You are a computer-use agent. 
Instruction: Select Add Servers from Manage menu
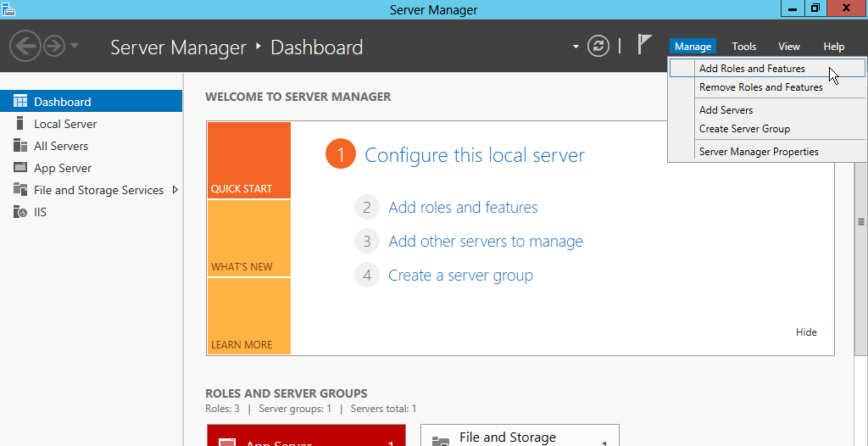pos(766,109)
